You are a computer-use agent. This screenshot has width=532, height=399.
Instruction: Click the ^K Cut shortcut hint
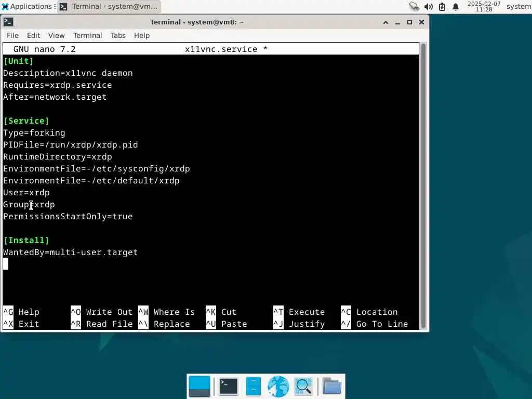[x=221, y=312]
